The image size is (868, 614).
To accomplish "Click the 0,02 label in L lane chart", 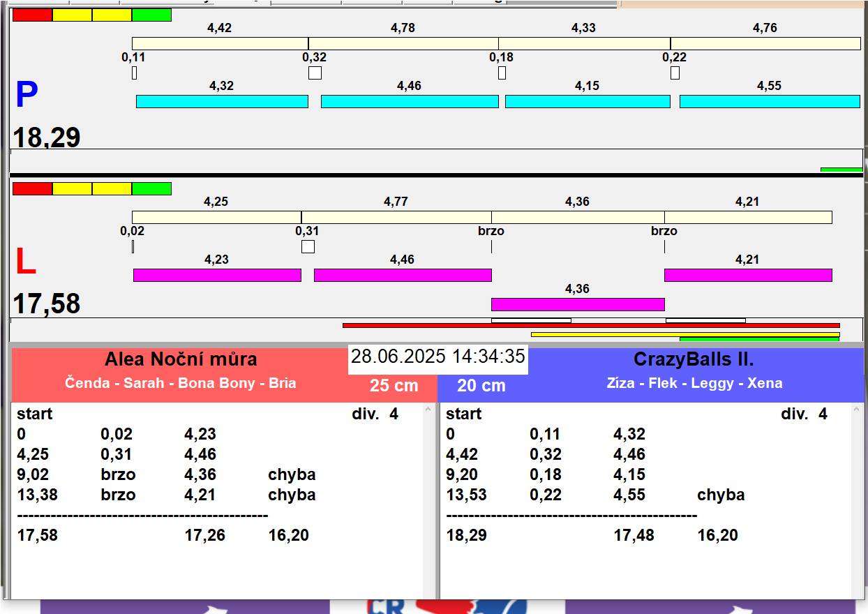I will 133,231.
